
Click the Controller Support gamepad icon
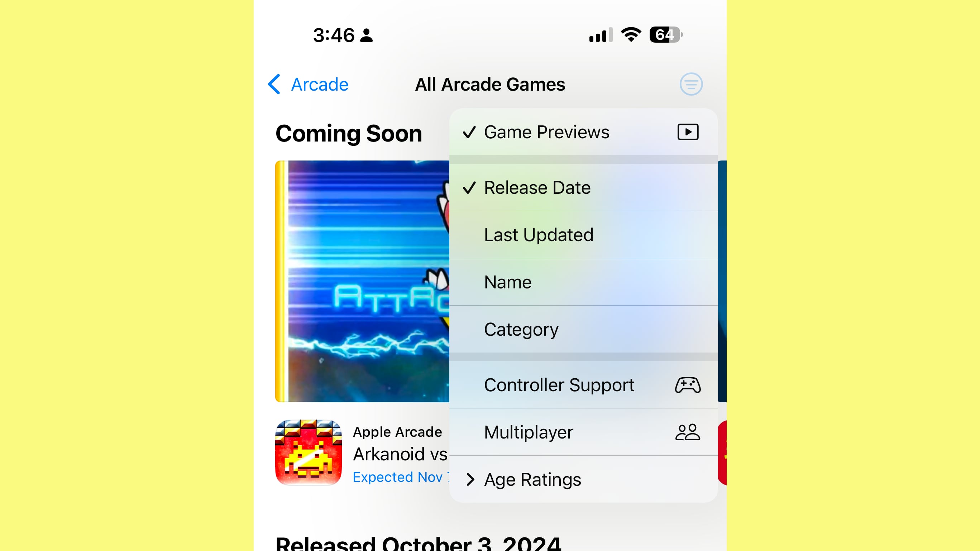coord(687,384)
